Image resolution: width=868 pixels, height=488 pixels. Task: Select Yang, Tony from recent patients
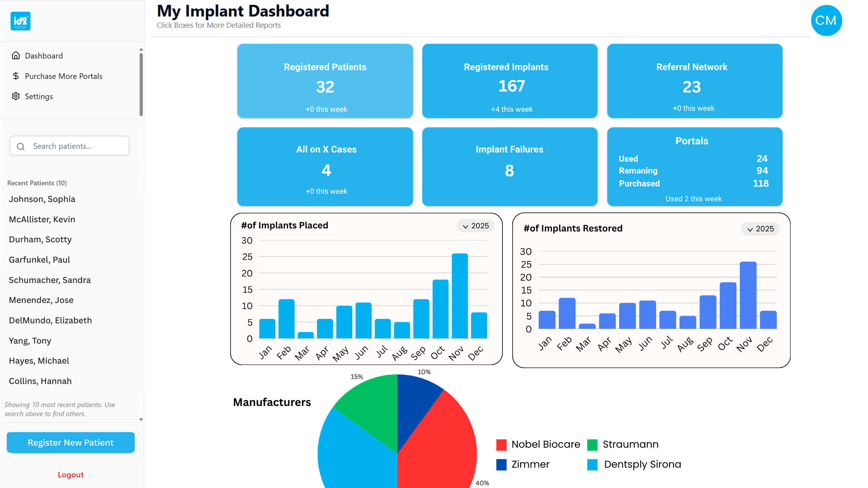coord(30,341)
